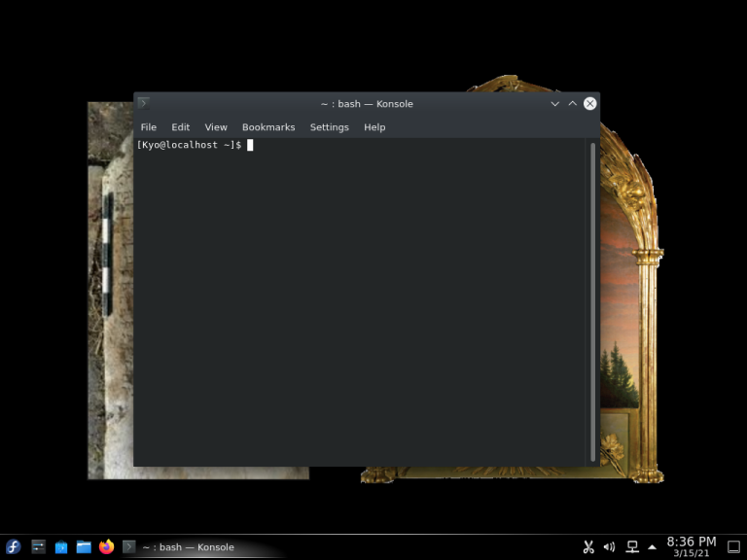The width and height of the screenshot is (747, 560).
Task: Open the View menu in Konsole
Action: pos(216,127)
